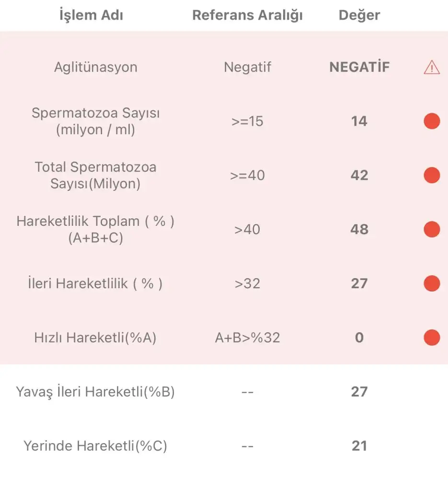Screen dimensions: 448x491
Task: Tap the İleri Hareketlilik ( % ) label
Action: click(x=96, y=284)
